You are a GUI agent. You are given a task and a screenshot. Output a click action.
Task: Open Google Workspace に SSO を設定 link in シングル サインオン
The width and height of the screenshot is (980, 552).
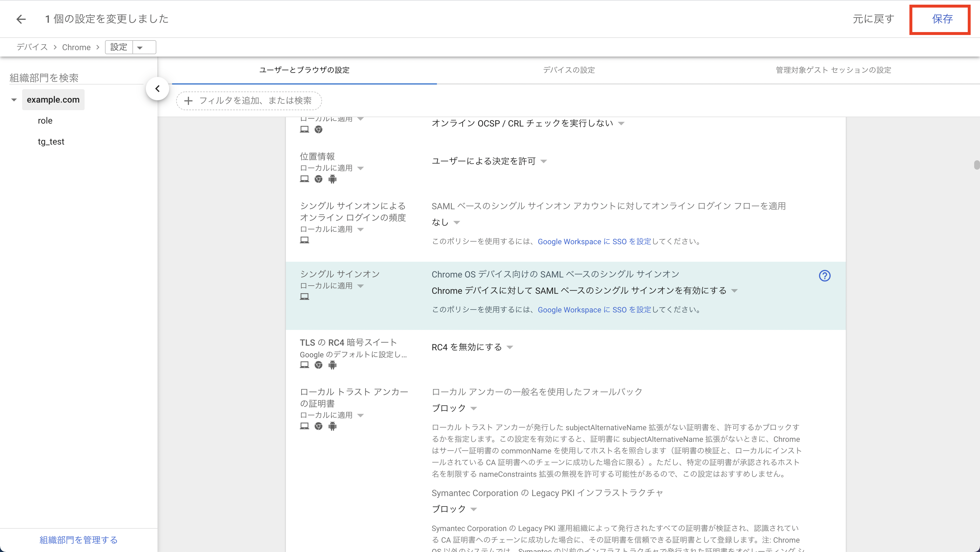[x=594, y=310]
